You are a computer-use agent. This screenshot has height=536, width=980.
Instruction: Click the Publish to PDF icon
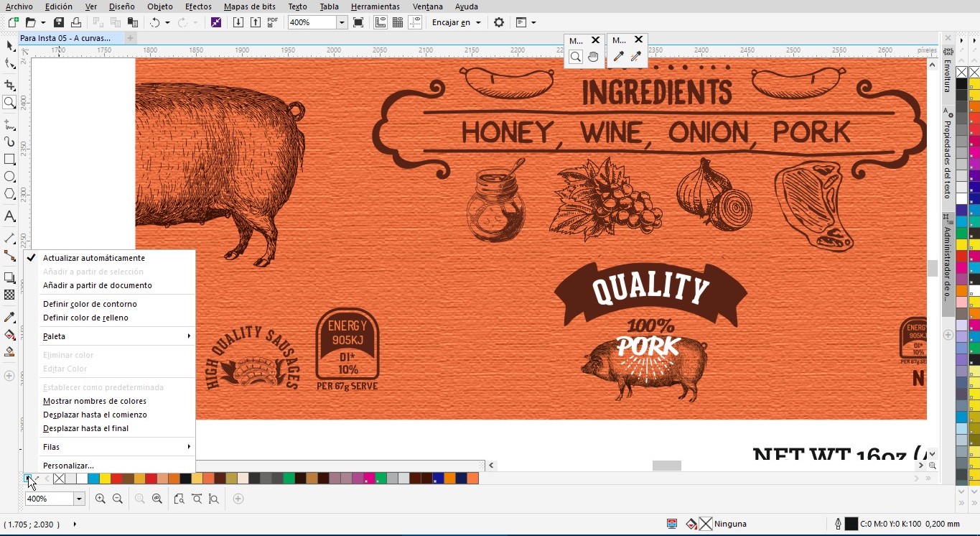(x=271, y=22)
